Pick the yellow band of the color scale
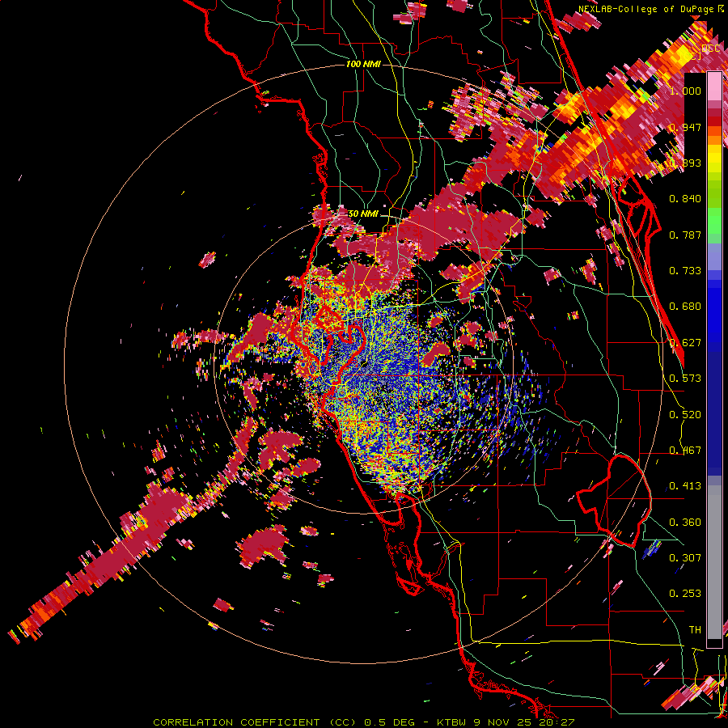728x728 pixels. (x=714, y=159)
